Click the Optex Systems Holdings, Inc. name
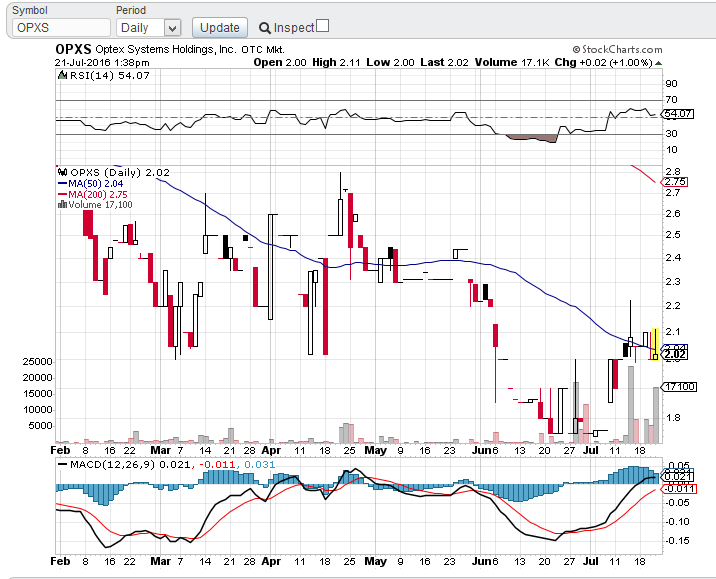Image resolution: width=716 pixels, height=579 pixels. [x=166, y=49]
